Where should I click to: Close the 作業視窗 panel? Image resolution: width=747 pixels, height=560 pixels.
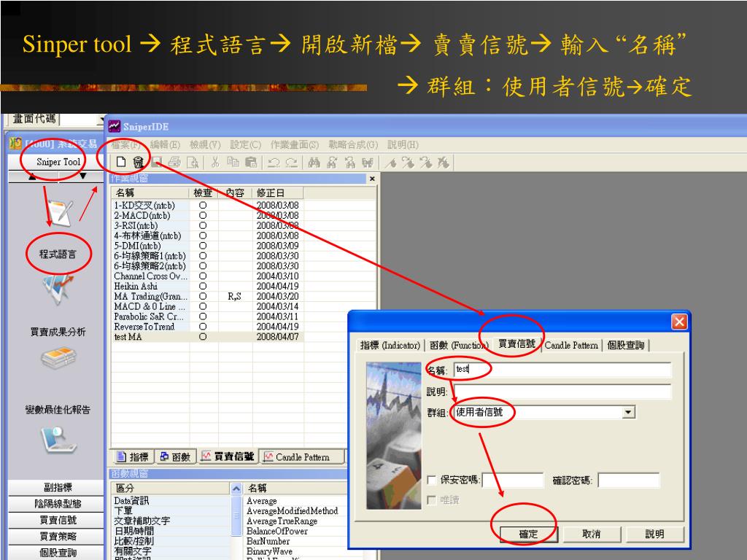coord(372,179)
